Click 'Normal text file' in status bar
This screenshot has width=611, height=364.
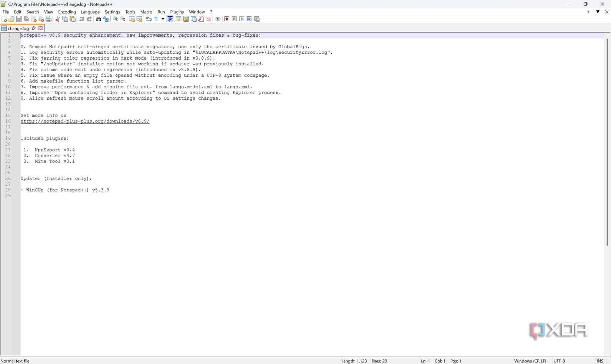(15, 361)
